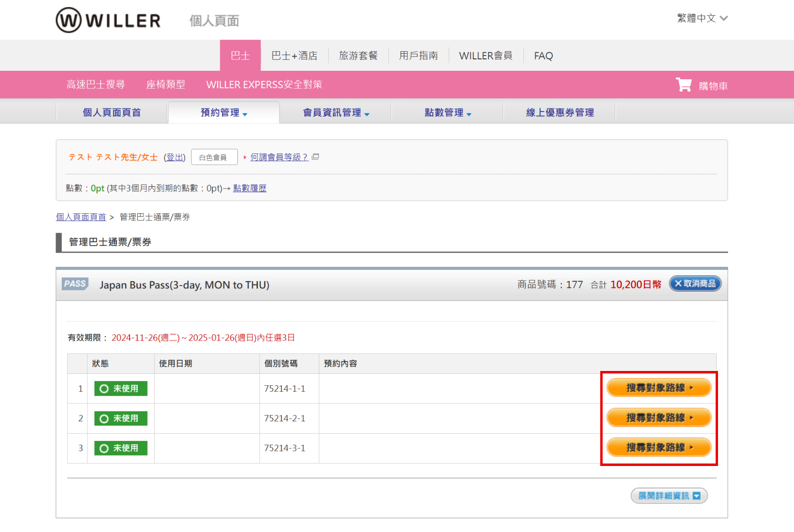This screenshot has height=532, width=794.
Task: Click individual number 75214-1-1
Action: (284, 389)
